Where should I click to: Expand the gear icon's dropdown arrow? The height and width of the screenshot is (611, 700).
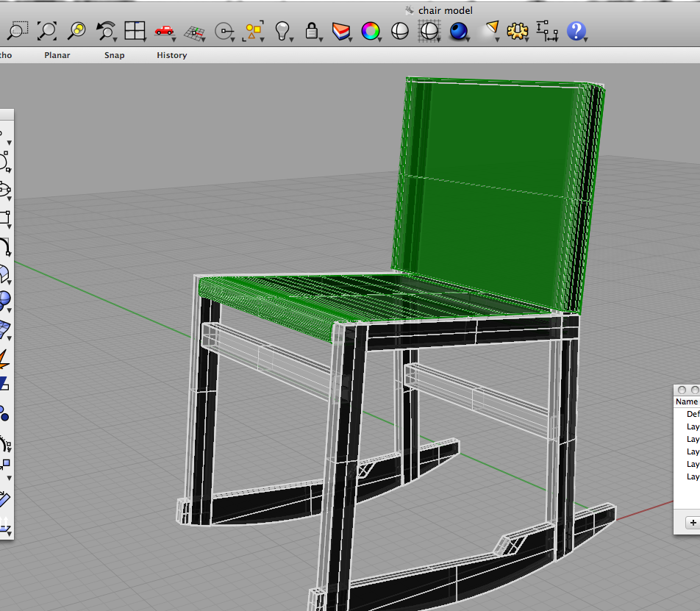pos(527,40)
